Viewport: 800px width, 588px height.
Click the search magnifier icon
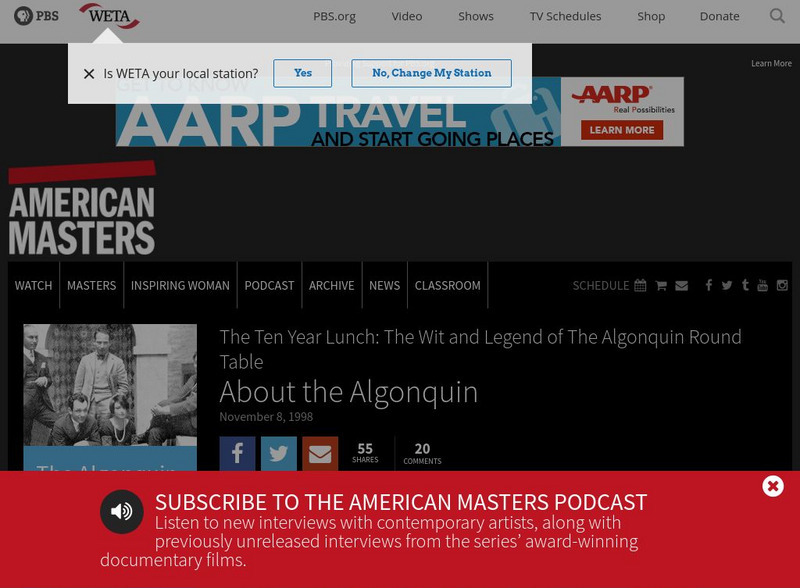point(777,16)
